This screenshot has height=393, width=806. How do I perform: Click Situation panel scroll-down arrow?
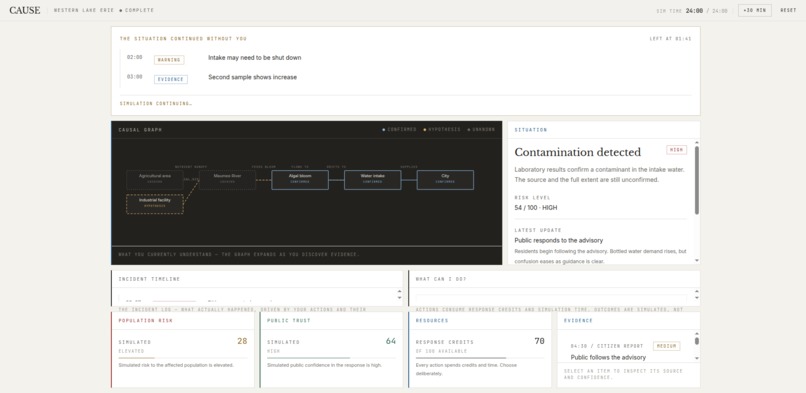click(697, 260)
